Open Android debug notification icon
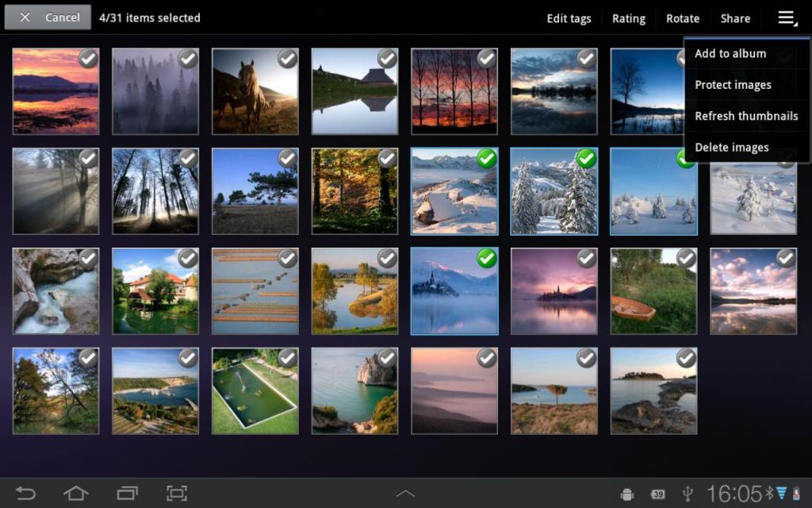 pyautogui.click(x=627, y=494)
